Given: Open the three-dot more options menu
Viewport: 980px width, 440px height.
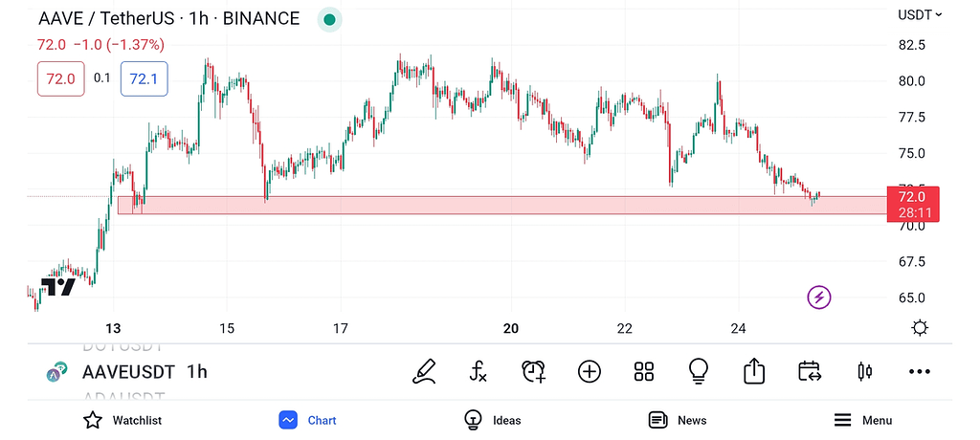Looking at the screenshot, I should click(x=920, y=371).
